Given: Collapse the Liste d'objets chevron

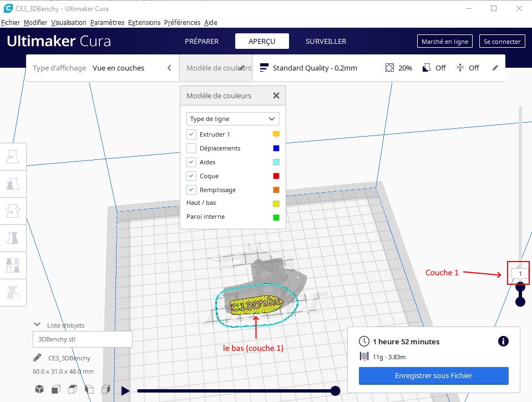Looking at the screenshot, I should click(x=37, y=325).
